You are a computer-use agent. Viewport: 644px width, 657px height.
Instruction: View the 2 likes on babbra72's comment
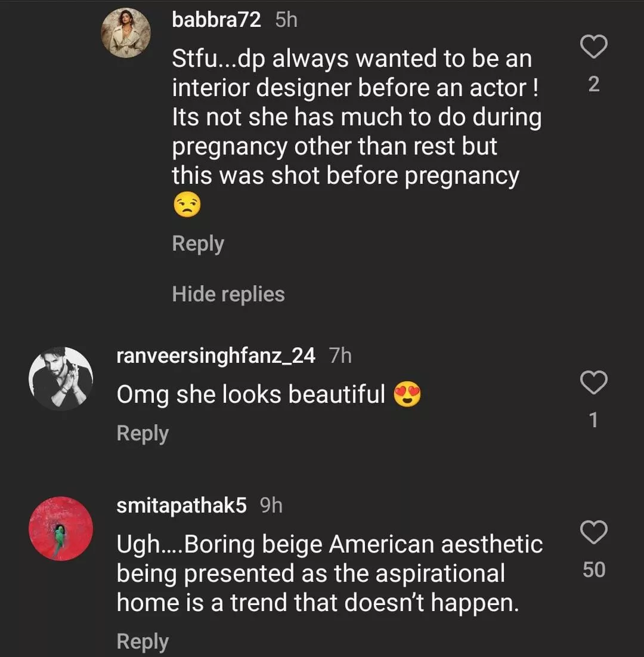click(593, 85)
